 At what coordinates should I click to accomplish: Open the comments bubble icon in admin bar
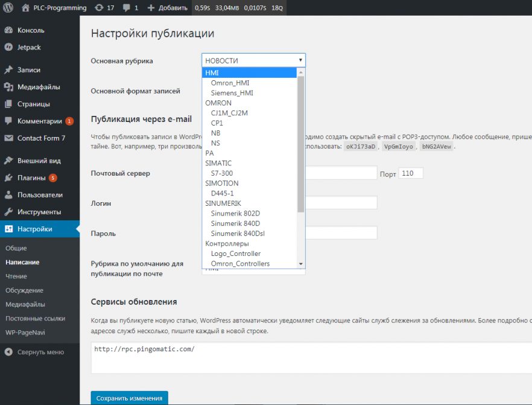pyautogui.click(x=127, y=8)
